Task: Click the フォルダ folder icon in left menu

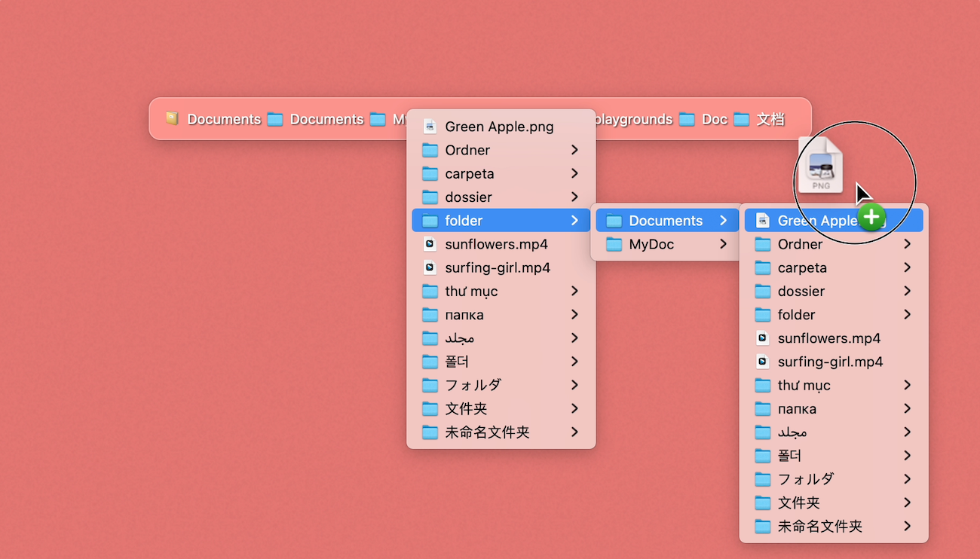Action: click(430, 385)
